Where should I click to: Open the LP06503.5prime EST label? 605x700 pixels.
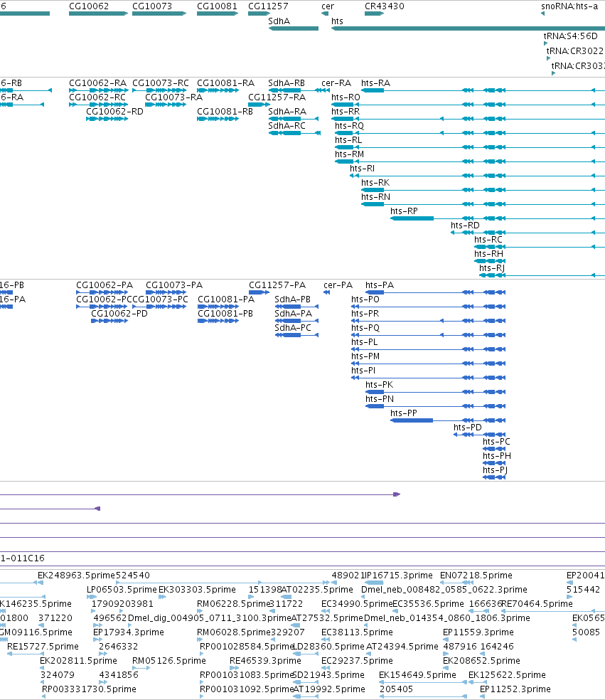tap(122, 590)
